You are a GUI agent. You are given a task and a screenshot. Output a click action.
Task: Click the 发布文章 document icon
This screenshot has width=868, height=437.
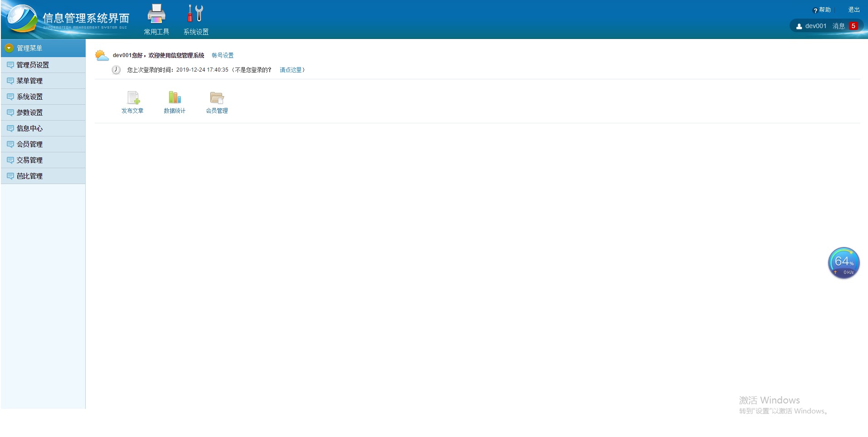point(133,97)
